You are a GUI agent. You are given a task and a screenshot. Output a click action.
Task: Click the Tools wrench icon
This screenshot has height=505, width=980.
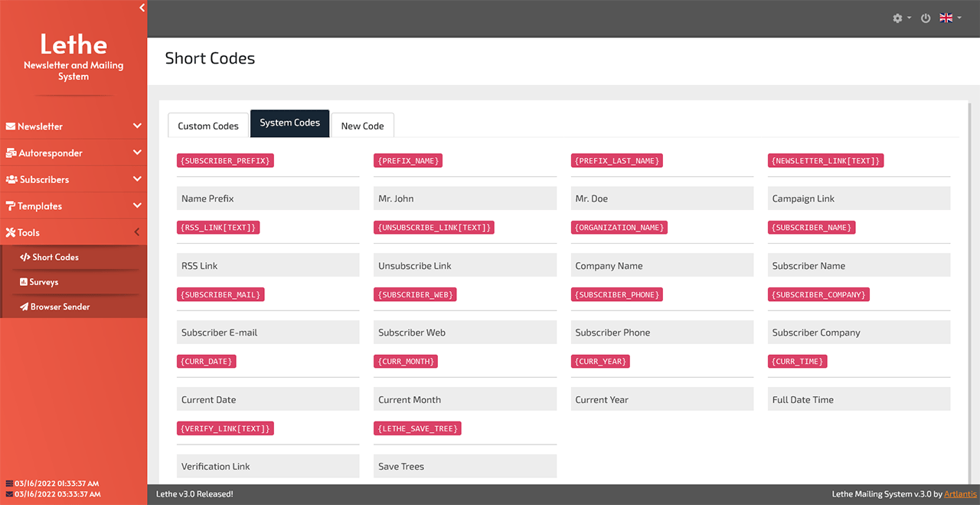[x=11, y=232]
